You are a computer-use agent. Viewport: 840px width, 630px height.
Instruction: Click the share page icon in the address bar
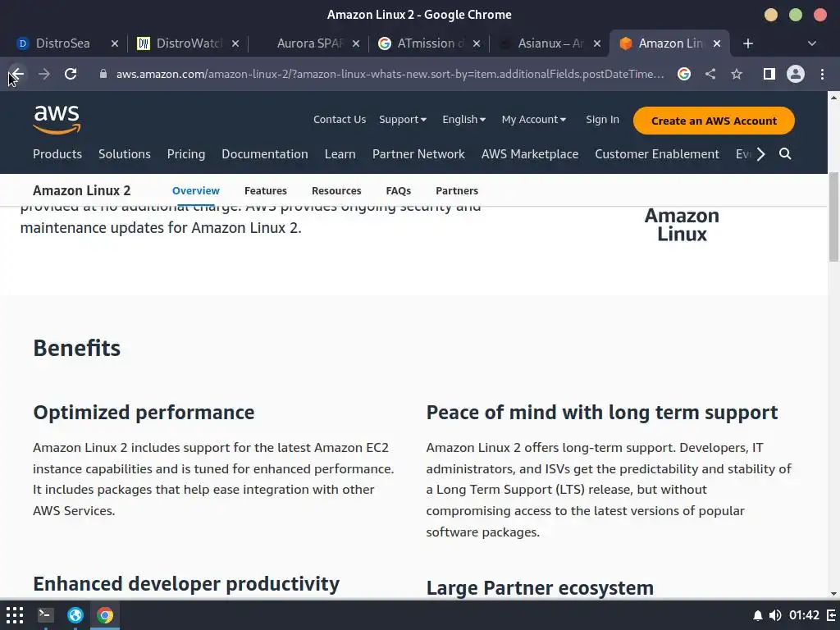[x=710, y=74]
